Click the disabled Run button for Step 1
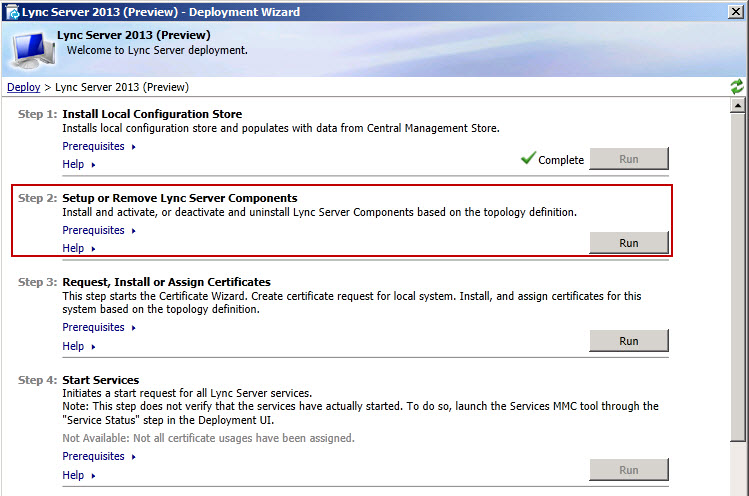749x496 pixels. click(628, 159)
